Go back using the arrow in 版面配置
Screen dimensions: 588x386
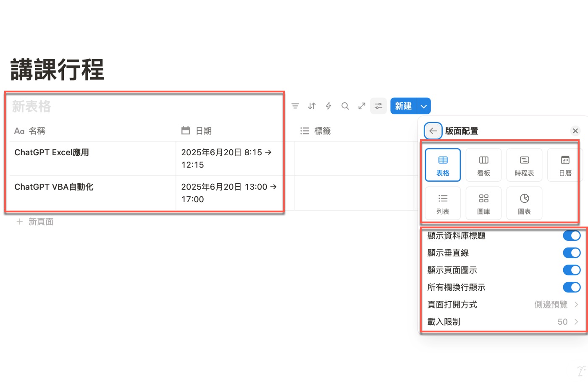pos(433,131)
